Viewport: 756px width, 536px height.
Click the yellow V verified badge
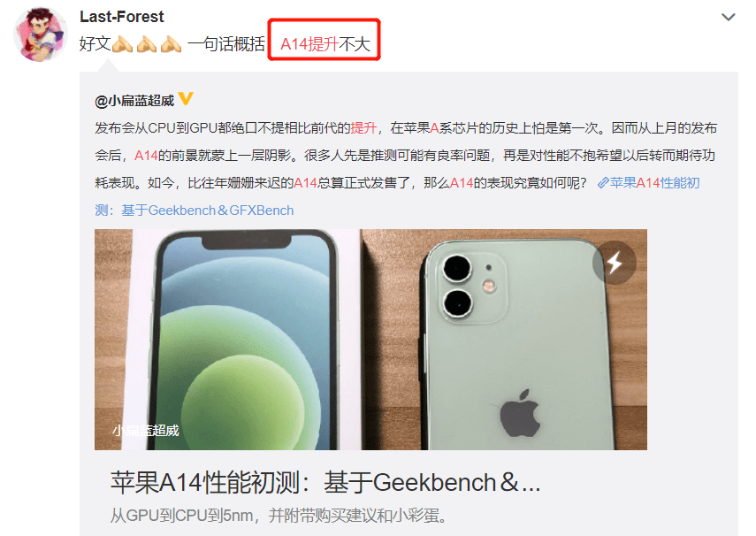click(x=186, y=99)
